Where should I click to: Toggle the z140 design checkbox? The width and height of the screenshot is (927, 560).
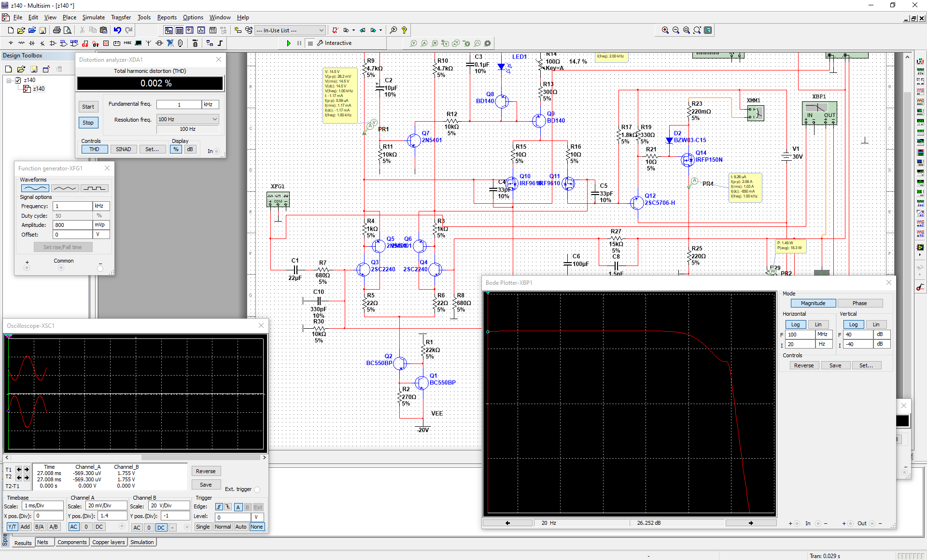18,80
